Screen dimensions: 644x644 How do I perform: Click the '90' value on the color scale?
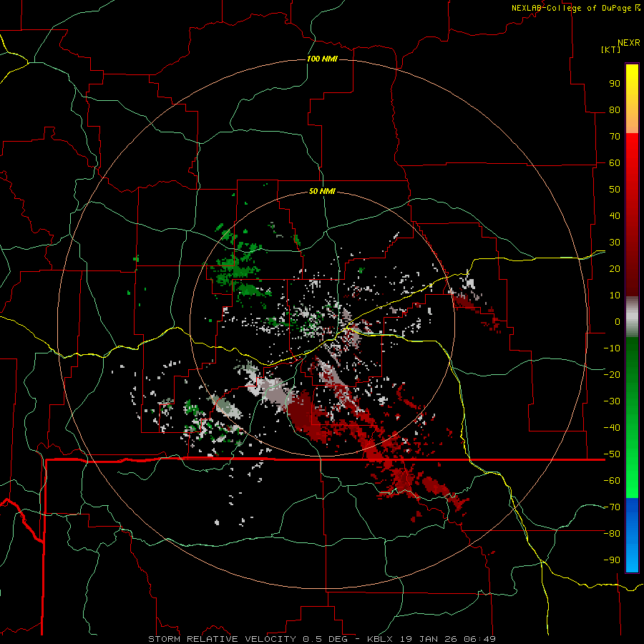click(x=615, y=83)
